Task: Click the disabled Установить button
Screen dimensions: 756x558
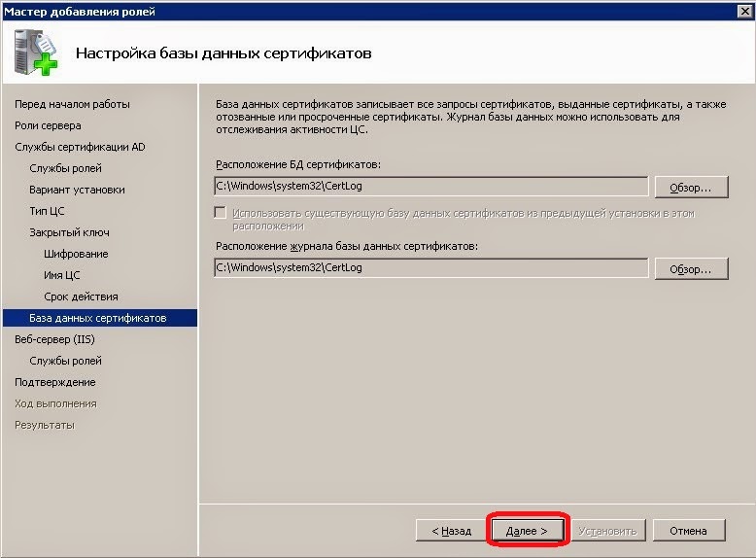Action: [x=607, y=531]
